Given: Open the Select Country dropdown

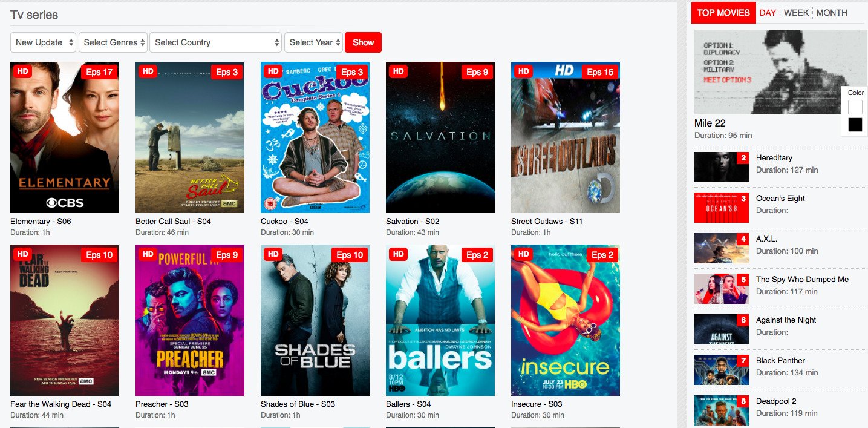Looking at the screenshot, I should (x=216, y=42).
